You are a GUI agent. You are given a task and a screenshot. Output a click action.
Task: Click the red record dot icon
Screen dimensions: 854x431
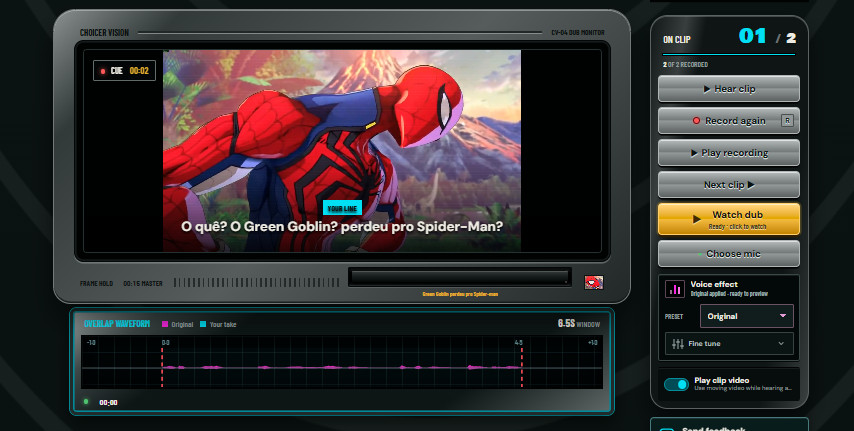click(696, 121)
